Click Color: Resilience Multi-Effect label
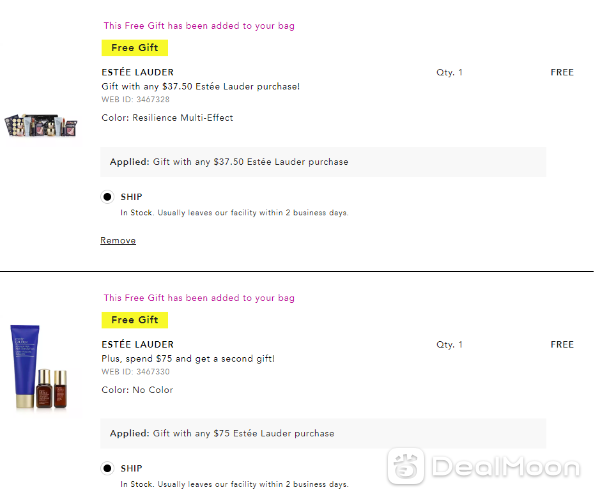 click(x=167, y=118)
